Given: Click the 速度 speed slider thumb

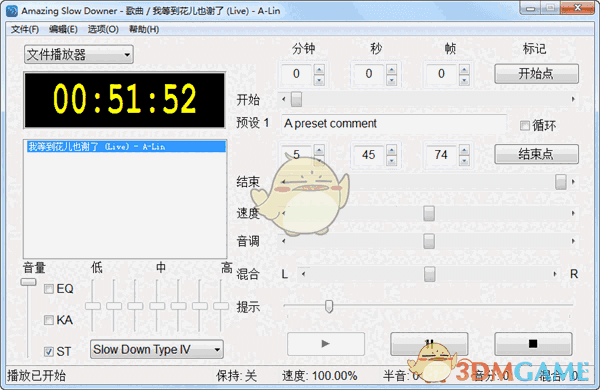Looking at the screenshot, I should pos(429,213).
